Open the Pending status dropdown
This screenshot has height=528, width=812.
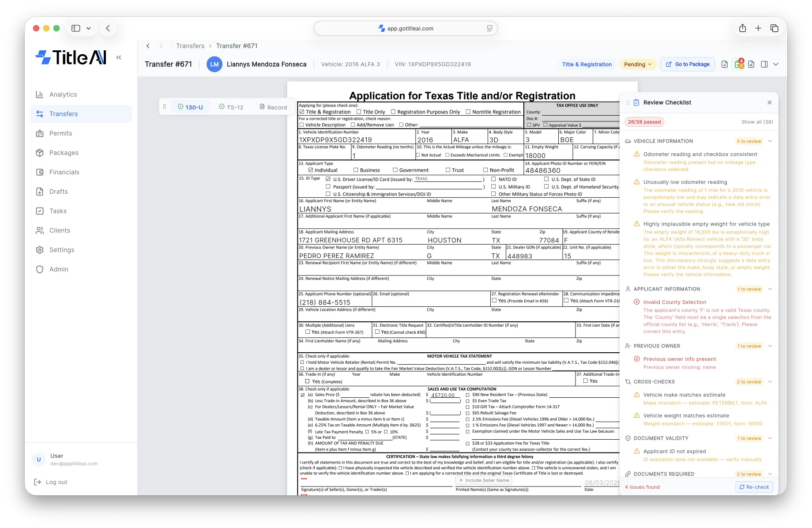pyautogui.click(x=638, y=64)
